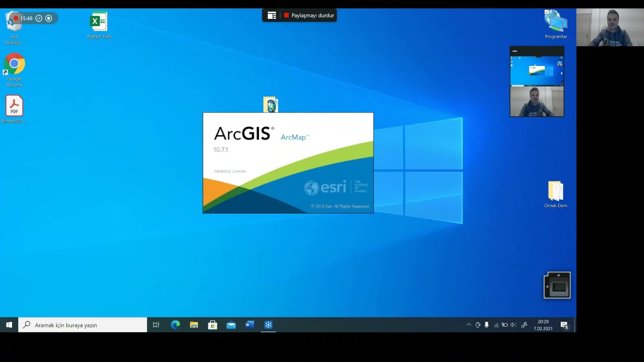Open the Wi-Fi network flyout

pyautogui.click(x=496, y=325)
